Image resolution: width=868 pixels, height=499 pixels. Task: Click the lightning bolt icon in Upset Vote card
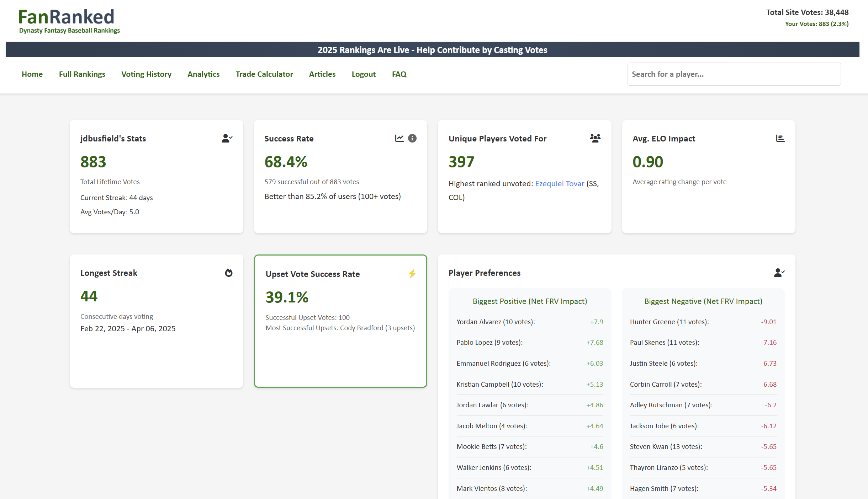point(412,274)
